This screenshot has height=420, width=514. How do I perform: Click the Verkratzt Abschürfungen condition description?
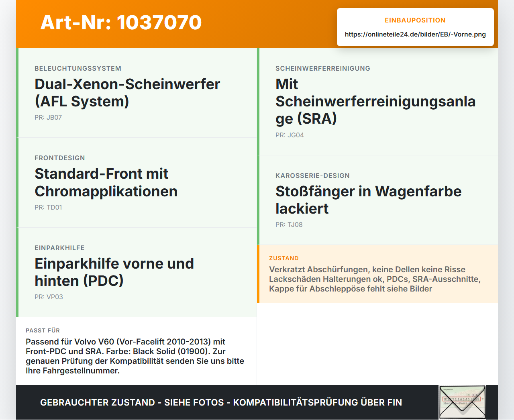[375, 279]
